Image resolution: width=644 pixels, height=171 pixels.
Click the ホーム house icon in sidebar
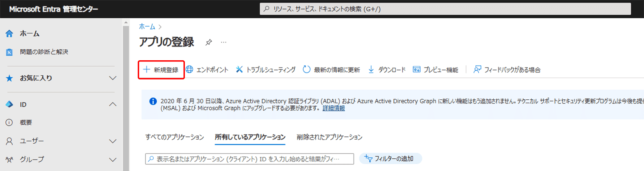pos(9,34)
